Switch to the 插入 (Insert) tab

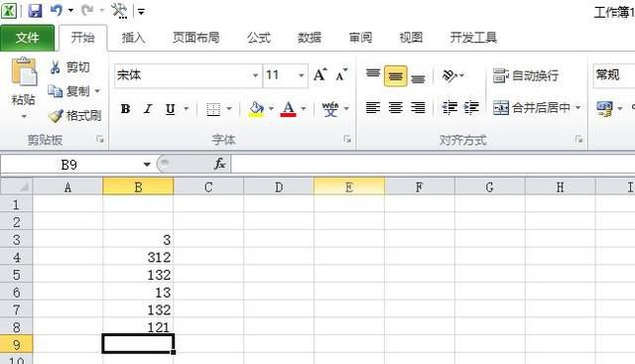point(133,38)
